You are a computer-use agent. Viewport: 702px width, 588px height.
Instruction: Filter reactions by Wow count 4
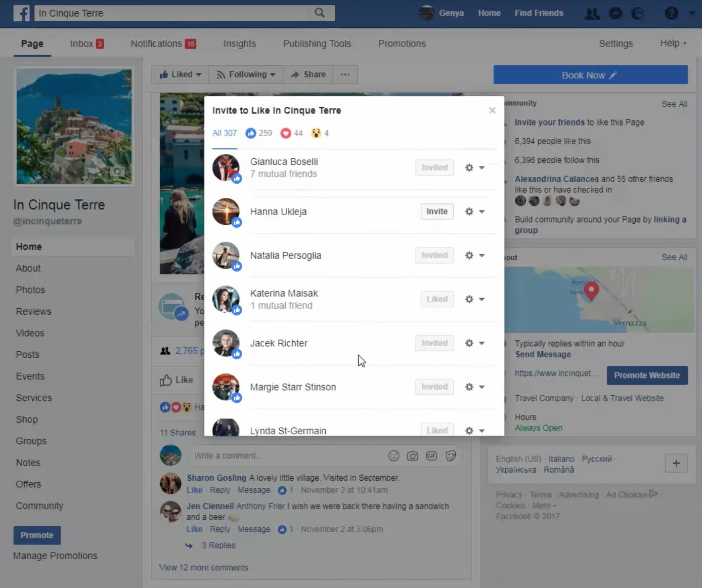320,133
